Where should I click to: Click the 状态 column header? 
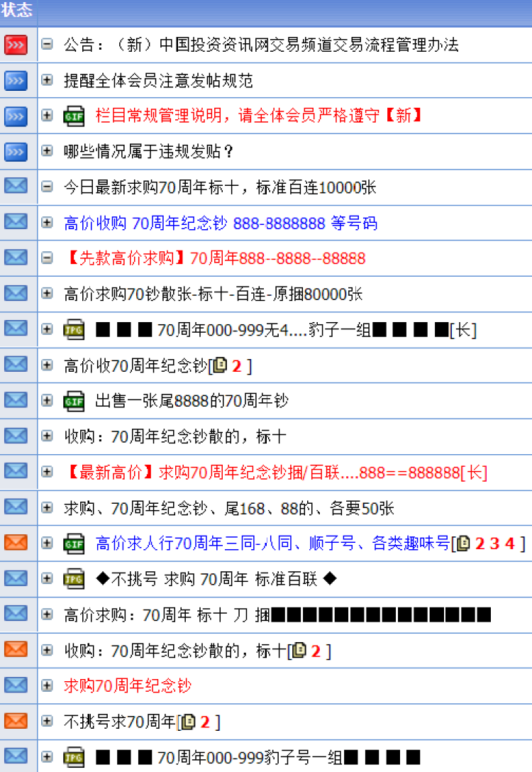tap(17, 9)
